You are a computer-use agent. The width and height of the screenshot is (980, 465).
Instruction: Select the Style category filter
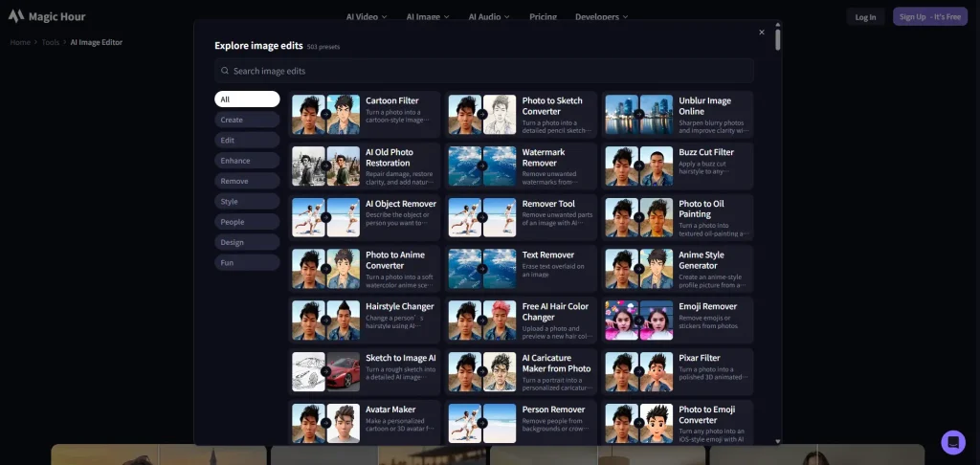[x=247, y=201]
